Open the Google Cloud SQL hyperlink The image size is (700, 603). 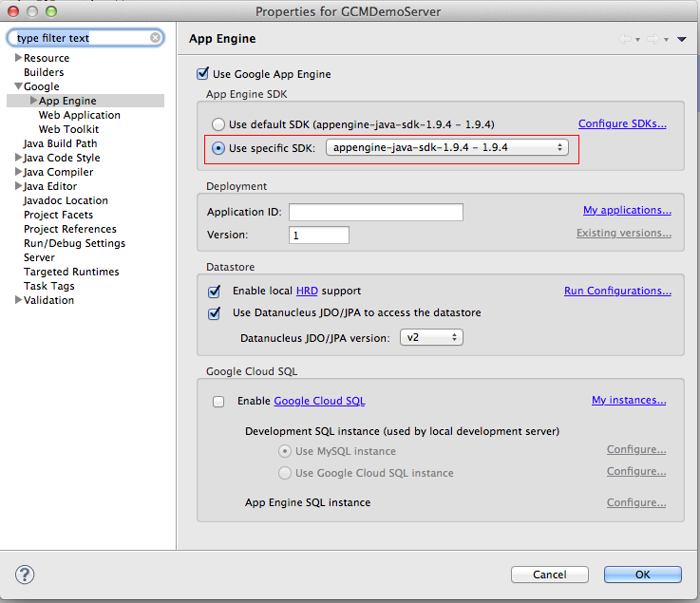click(319, 401)
